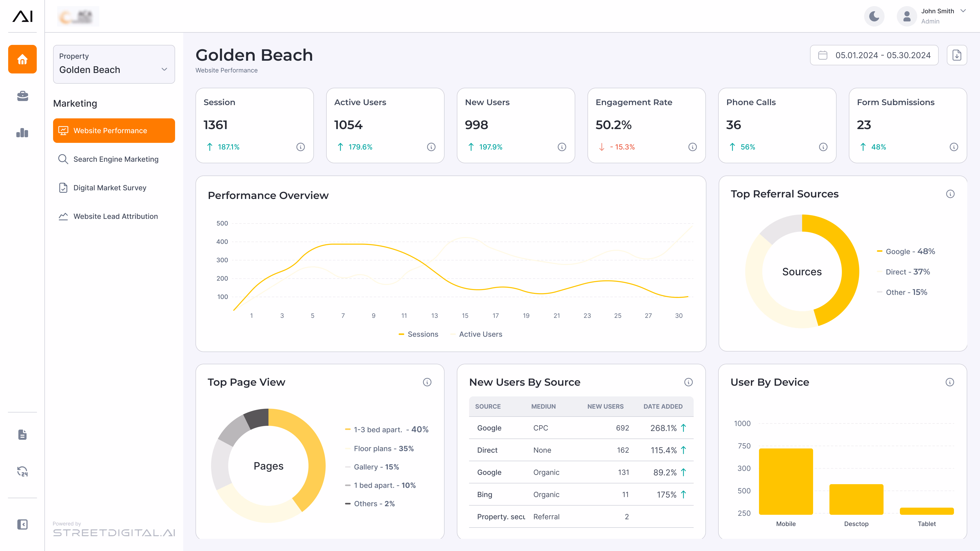Click the Bing Organic table row

click(x=581, y=494)
